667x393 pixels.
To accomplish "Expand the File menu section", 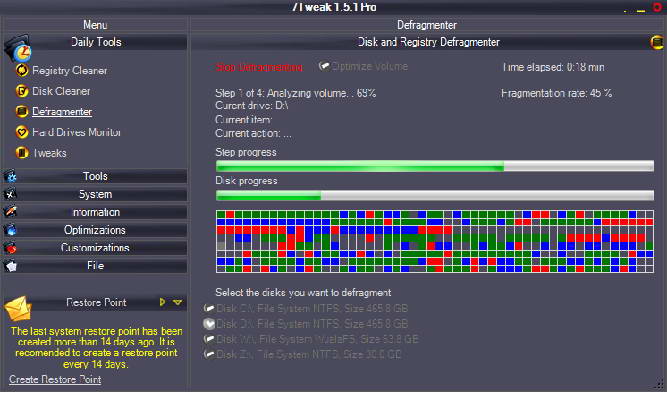I will coord(95,266).
